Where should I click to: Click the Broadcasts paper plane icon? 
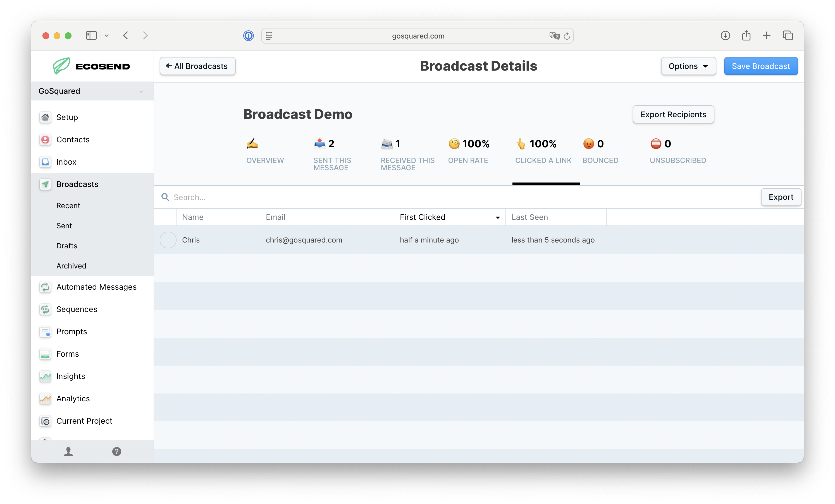tap(46, 184)
